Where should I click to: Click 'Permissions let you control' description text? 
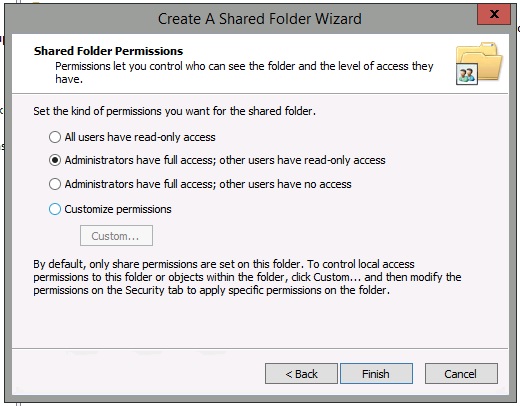click(x=244, y=72)
